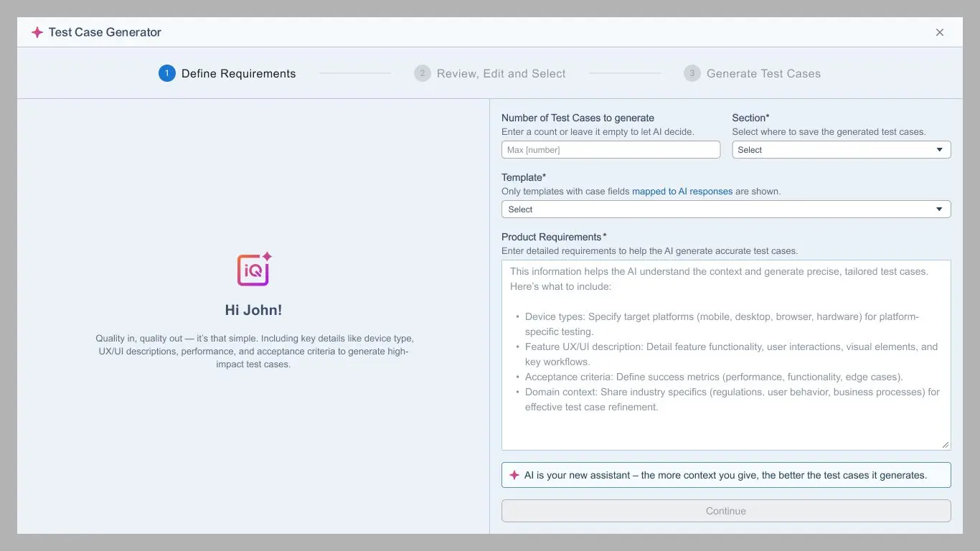
Task: Click the iQ logo above Hi John
Action: tap(254, 269)
